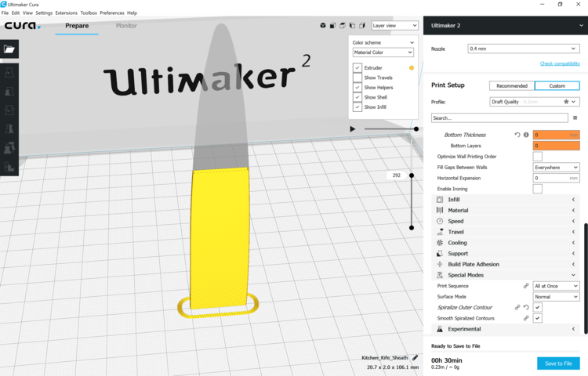Open the File menu
The width and height of the screenshot is (588, 376).
[x=5, y=13]
